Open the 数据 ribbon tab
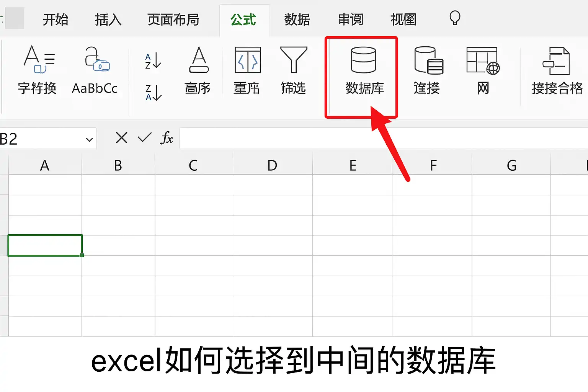The image size is (588, 392). (x=297, y=20)
